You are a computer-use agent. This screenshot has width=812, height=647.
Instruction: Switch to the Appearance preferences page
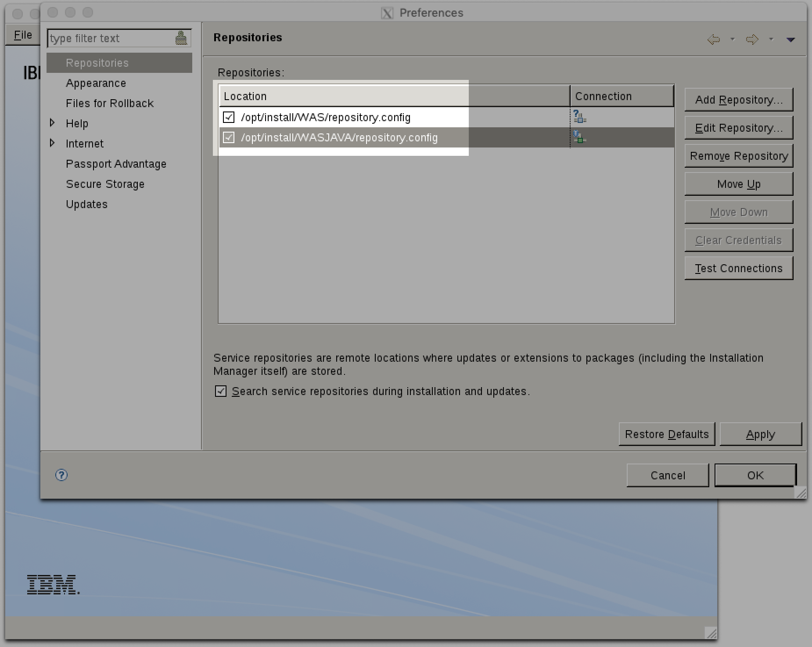[x=96, y=83]
